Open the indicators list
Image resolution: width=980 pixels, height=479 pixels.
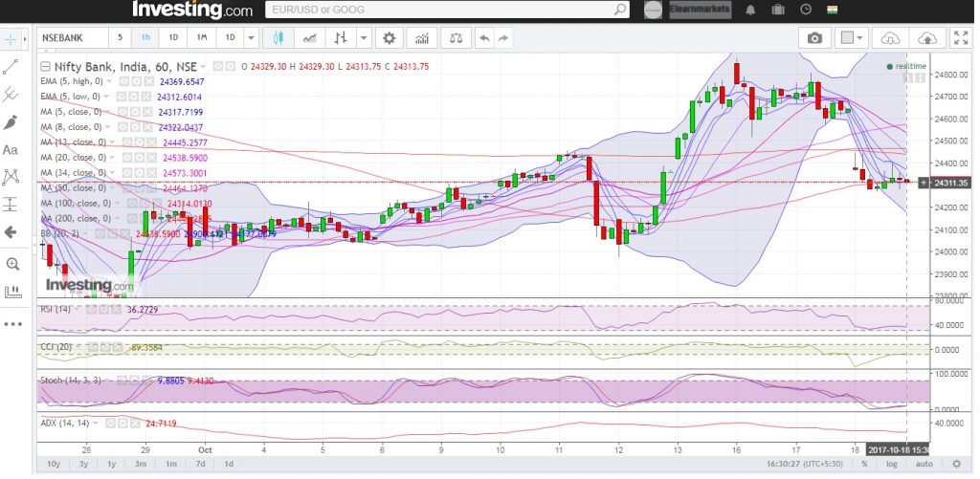pyautogui.click(x=422, y=38)
